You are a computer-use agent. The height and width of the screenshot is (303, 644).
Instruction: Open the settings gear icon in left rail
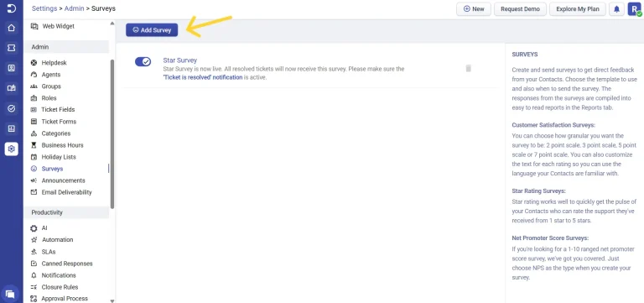point(12,149)
